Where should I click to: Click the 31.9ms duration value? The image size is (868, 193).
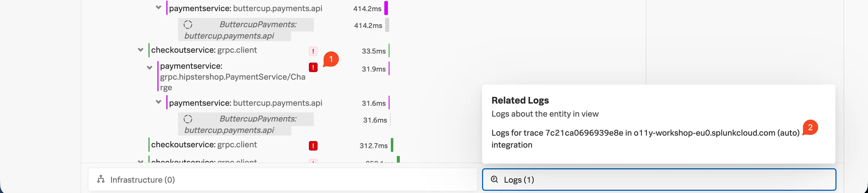point(374,69)
